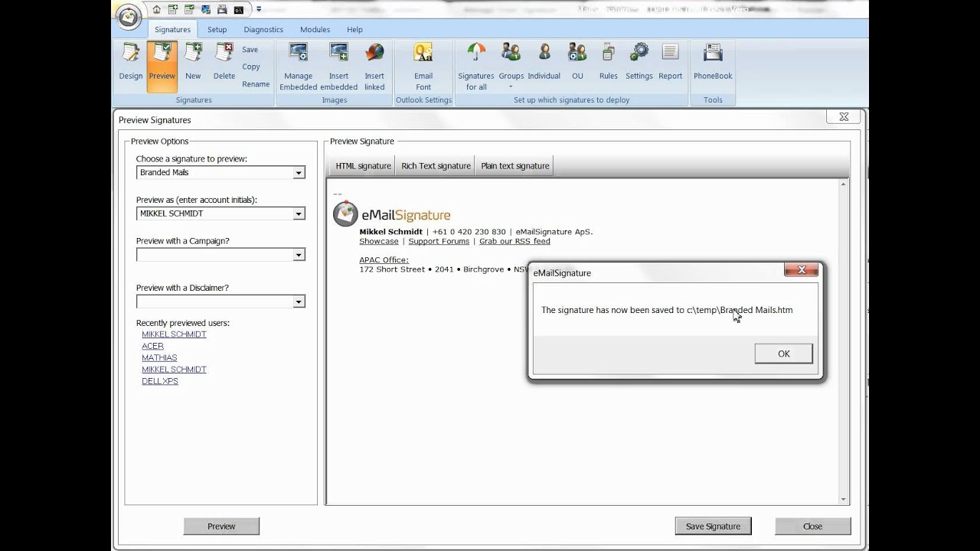980x551 pixels.
Task: Click the home icon in quick access toolbar
Action: pyautogui.click(x=157, y=10)
